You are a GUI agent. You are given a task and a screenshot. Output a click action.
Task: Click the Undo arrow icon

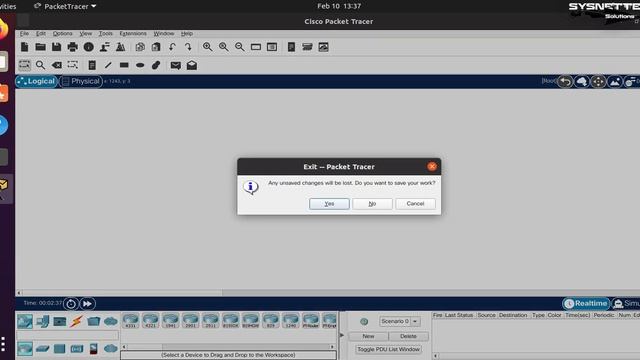click(x=172, y=47)
